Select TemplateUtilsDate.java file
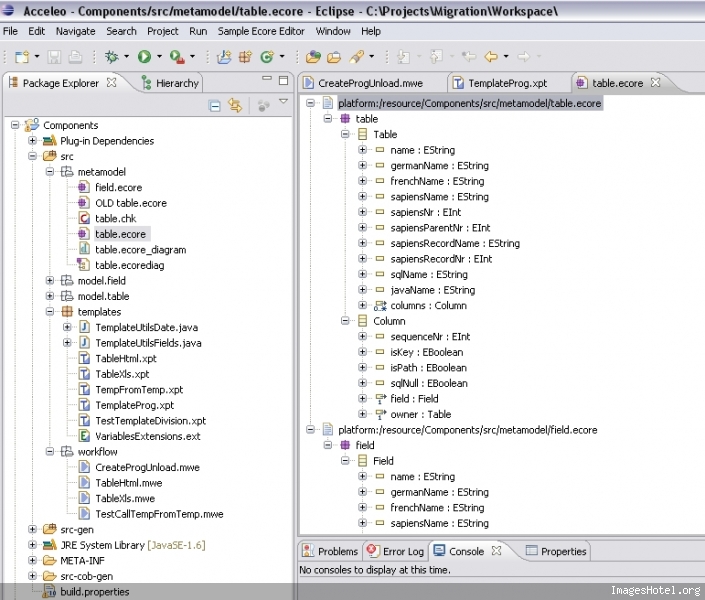The width and height of the screenshot is (705, 600). coord(147,327)
